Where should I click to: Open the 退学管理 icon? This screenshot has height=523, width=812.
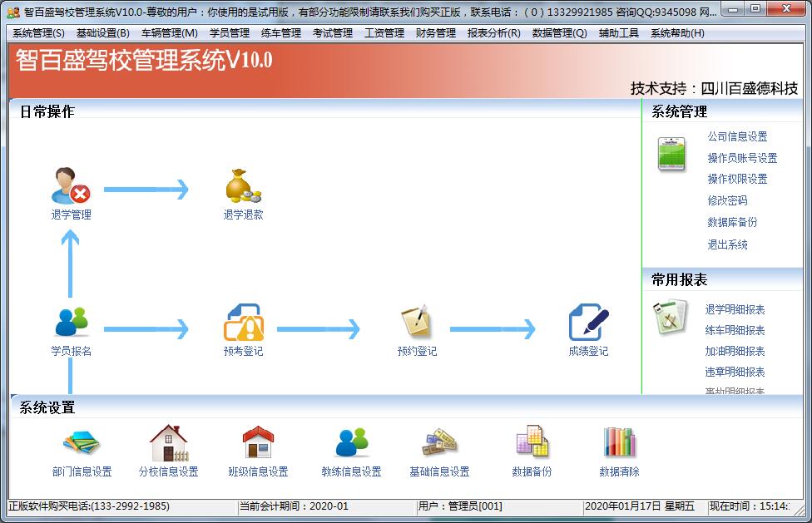(x=71, y=185)
